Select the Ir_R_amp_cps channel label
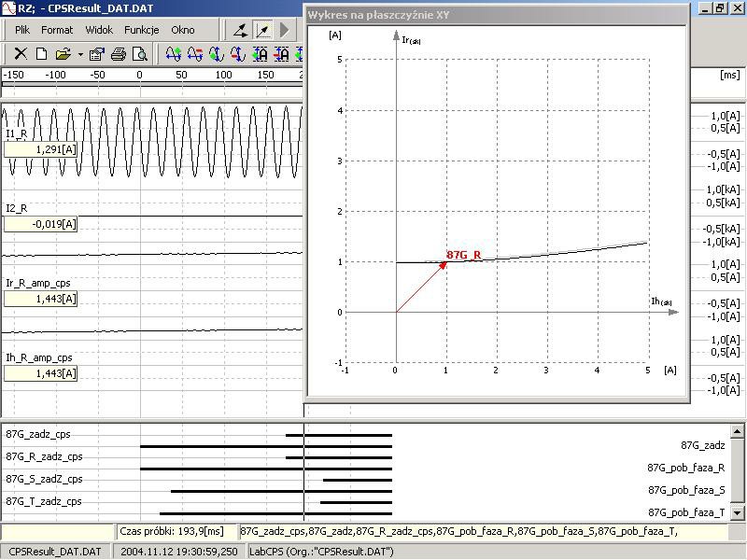Screen dimensions: 747x560 [38, 284]
